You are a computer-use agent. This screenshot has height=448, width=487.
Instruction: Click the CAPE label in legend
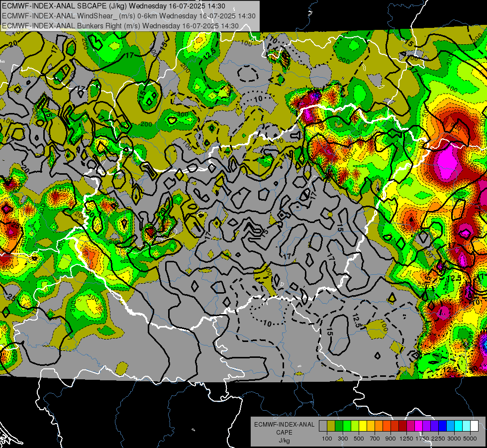284,433
